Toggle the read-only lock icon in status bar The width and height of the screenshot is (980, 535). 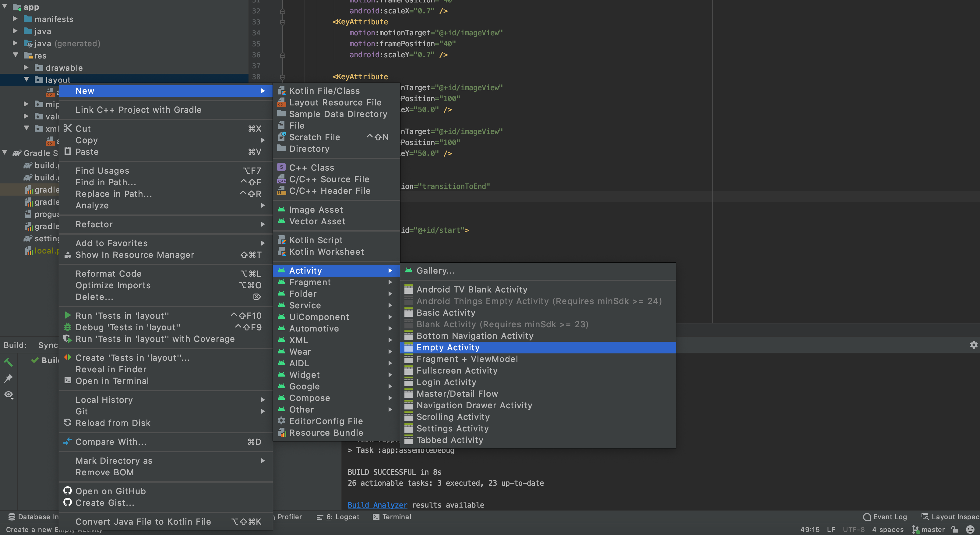955,529
